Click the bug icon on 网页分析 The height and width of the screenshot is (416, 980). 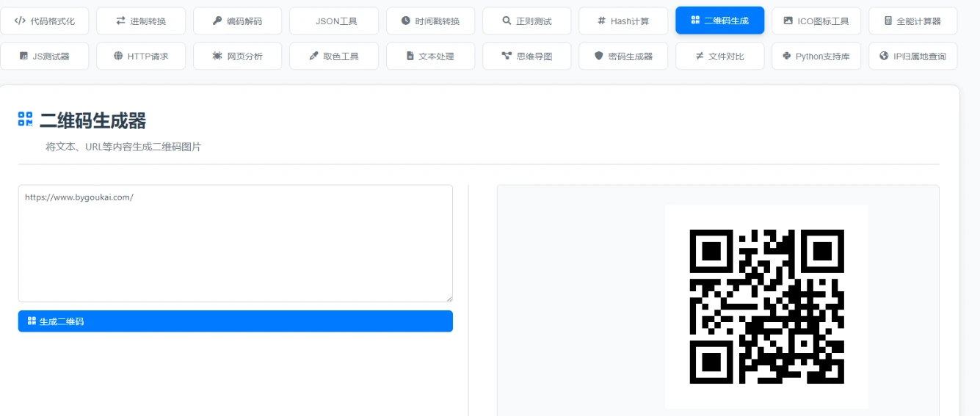(x=217, y=56)
